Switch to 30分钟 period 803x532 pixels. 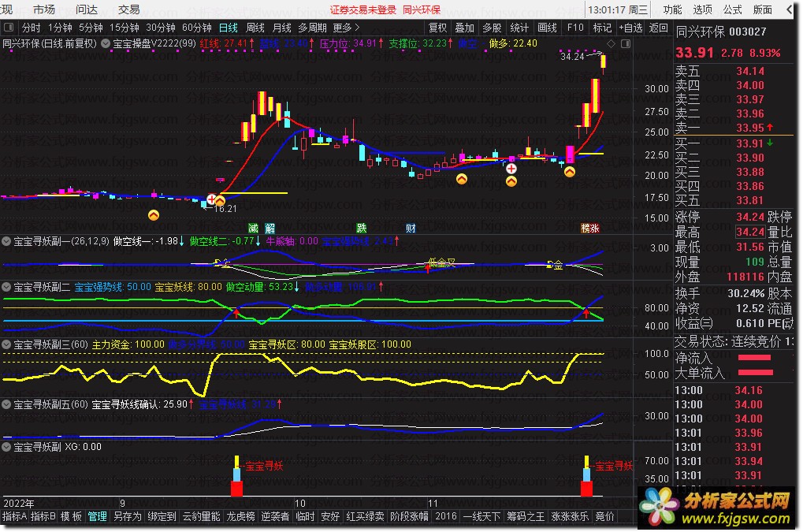click(x=160, y=28)
